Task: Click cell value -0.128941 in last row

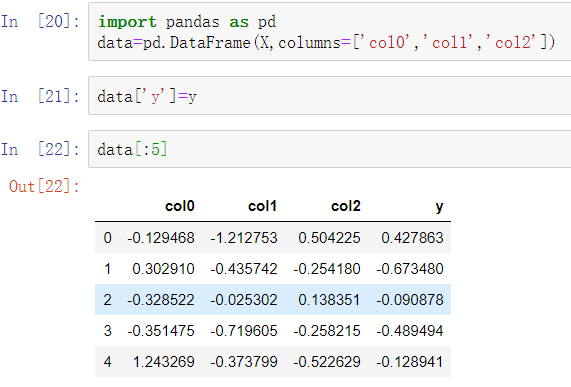Action: point(410,362)
